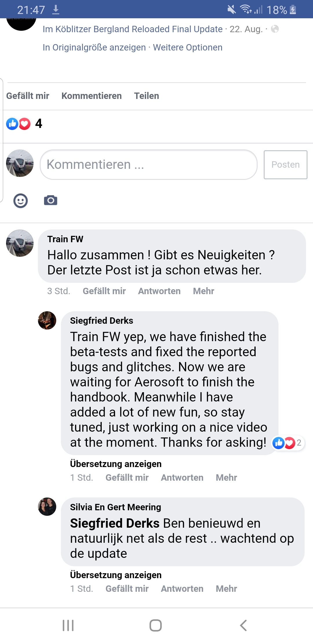Open Weitere Optionen for the photo
Screen dimensions: 313x644
tap(188, 47)
